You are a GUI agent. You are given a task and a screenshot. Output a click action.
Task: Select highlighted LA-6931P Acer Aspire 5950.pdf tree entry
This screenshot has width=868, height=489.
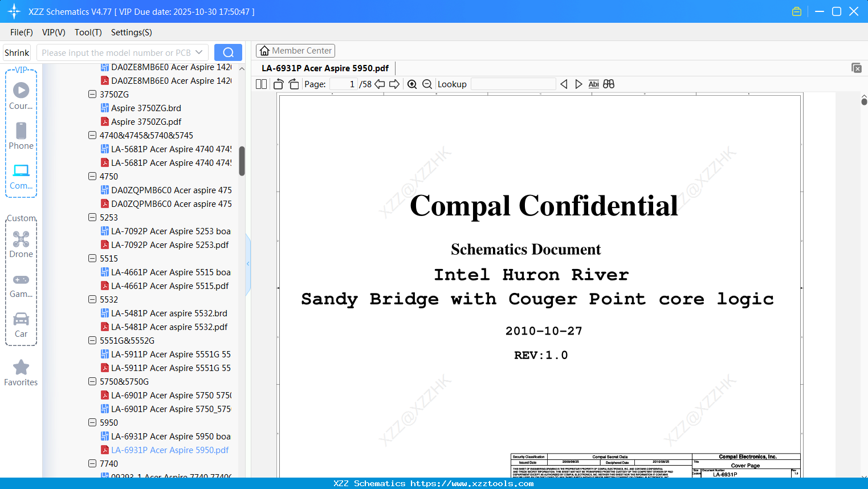tap(165, 450)
